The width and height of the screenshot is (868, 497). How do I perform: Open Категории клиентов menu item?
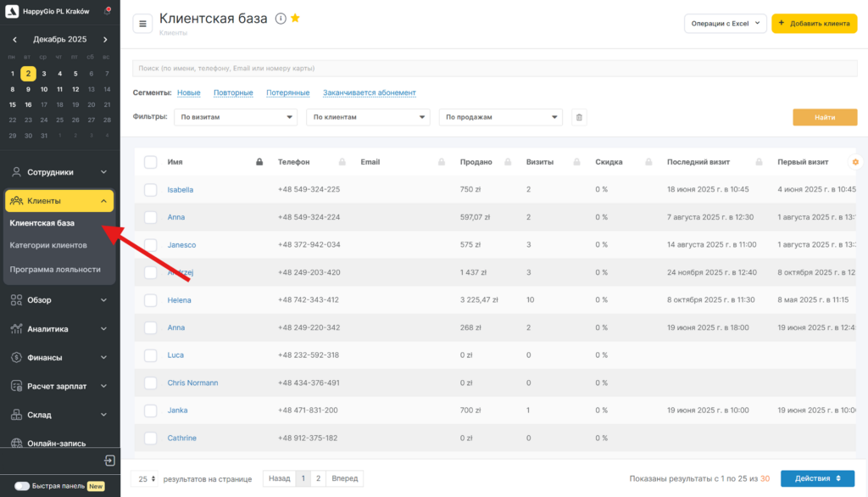coord(48,245)
